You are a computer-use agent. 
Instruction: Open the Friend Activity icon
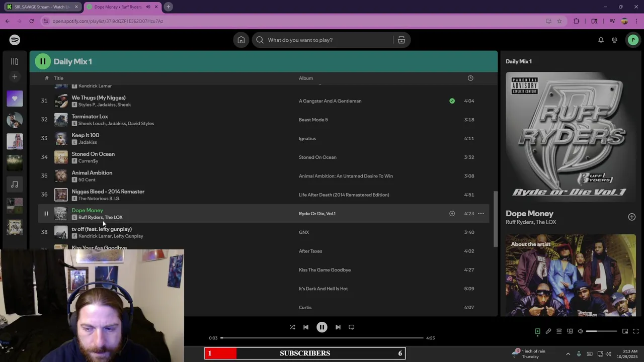pos(614,40)
